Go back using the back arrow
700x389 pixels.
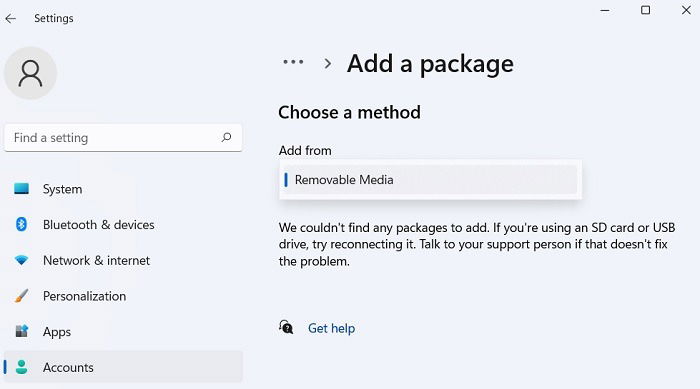coord(11,18)
